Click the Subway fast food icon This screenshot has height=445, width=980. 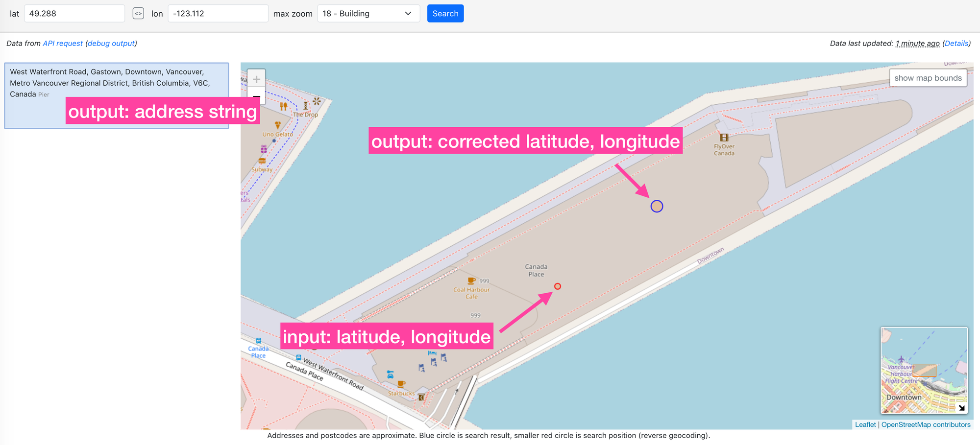point(263,160)
